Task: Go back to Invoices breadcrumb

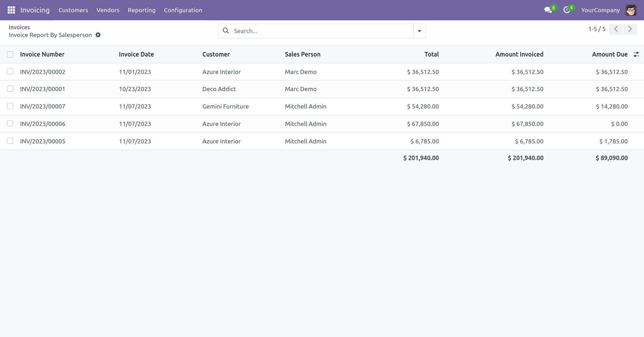Action: (x=19, y=27)
